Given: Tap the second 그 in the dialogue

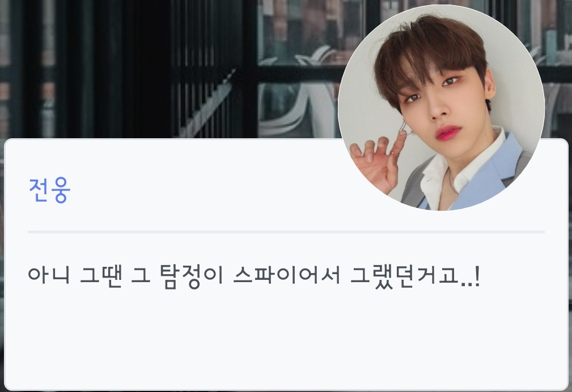Looking at the screenshot, I should tap(141, 276).
